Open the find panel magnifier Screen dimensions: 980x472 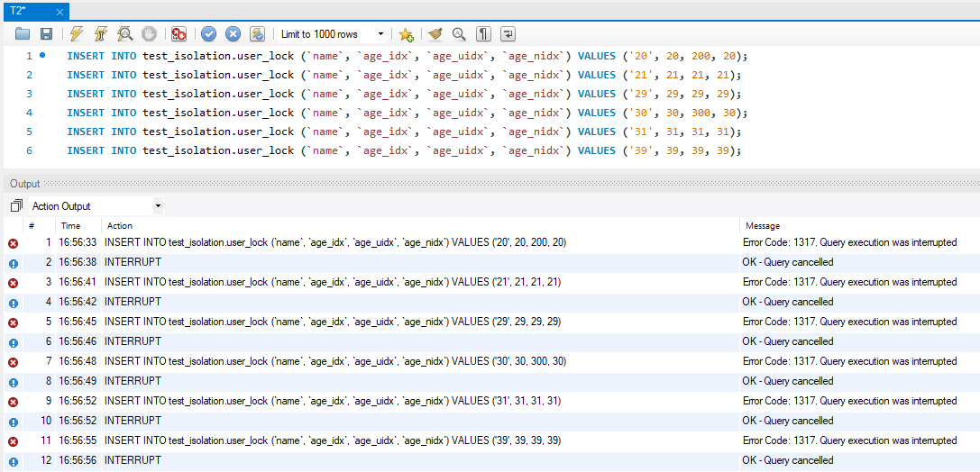[x=460, y=33]
